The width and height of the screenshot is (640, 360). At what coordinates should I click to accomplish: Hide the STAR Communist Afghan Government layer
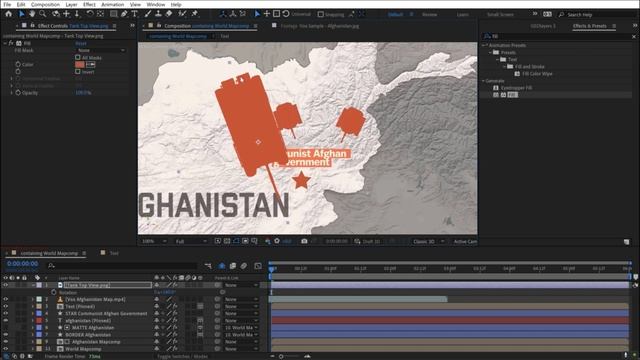click(6, 313)
